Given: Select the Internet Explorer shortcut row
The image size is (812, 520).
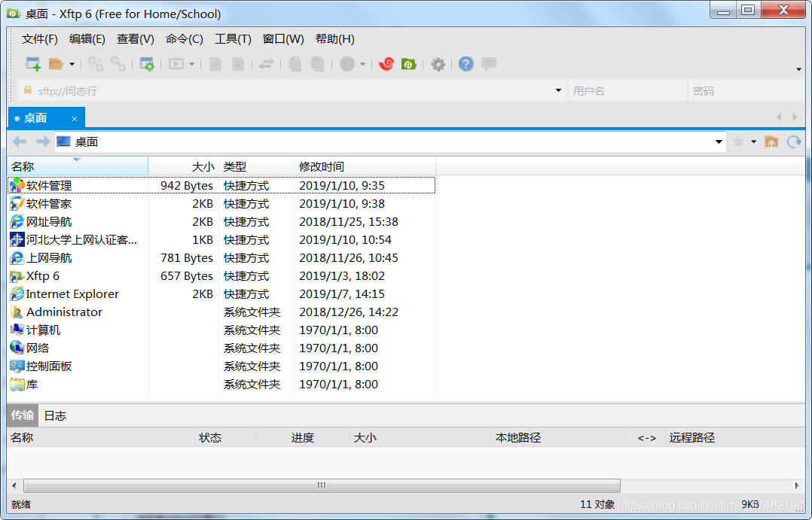Looking at the screenshot, I should point(221,294).
